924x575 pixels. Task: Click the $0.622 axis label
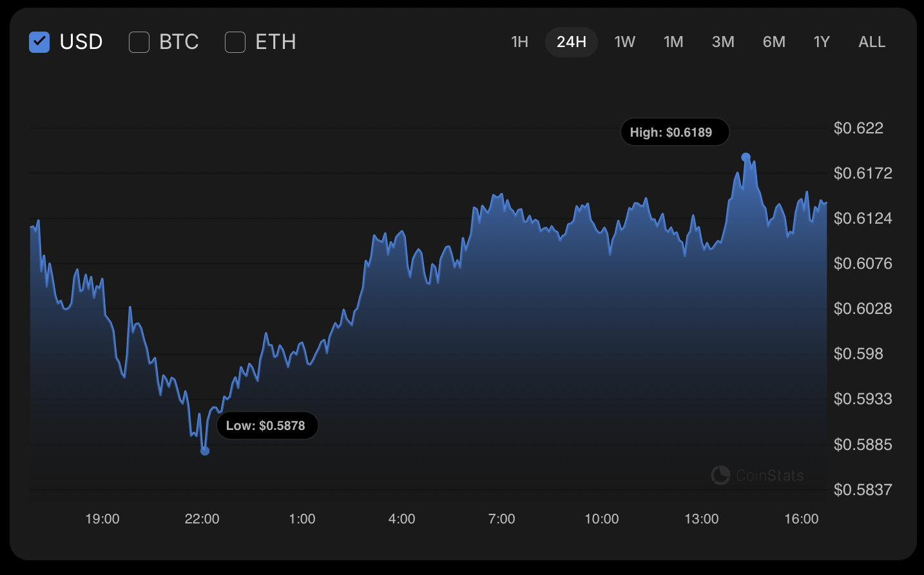click(860, 128)
